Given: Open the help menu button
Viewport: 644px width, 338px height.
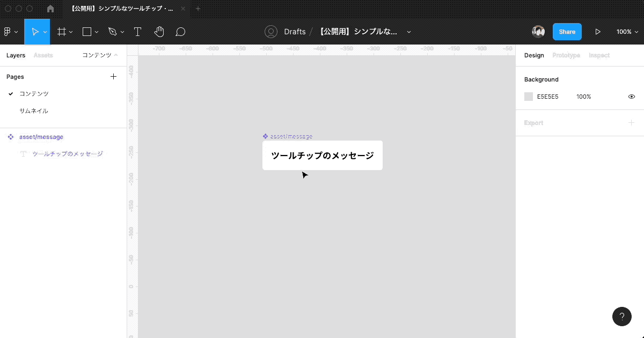Looking at the screenshot, I should pyautogui.click(x=622, y=317).
